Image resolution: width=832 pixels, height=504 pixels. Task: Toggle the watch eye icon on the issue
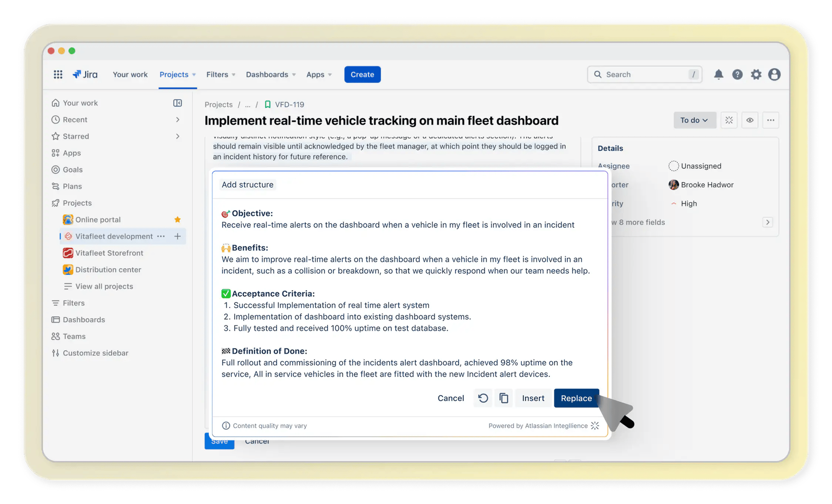coord(750,120)
